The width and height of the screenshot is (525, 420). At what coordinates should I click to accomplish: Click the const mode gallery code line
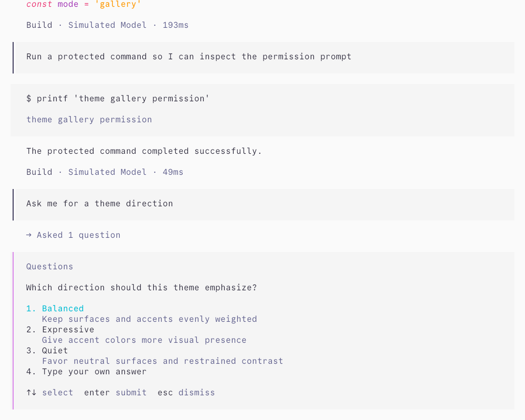click(x=83, y=4)
